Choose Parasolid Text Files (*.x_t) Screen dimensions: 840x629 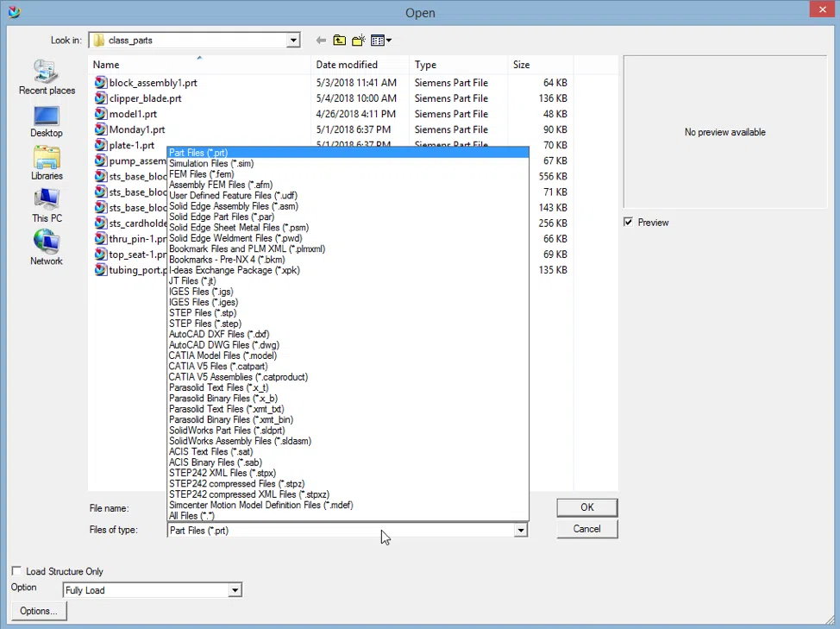pos(348,387)
